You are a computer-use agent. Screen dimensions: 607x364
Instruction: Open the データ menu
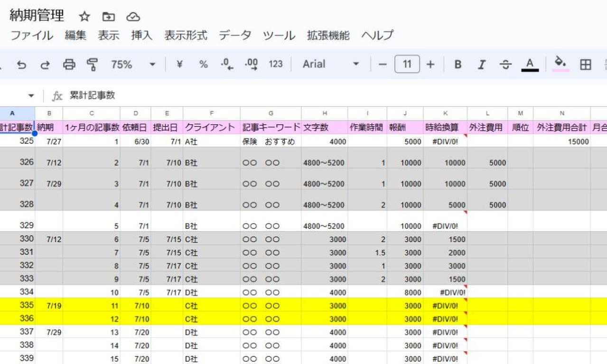pyautogui.click(x=235, y=36)
